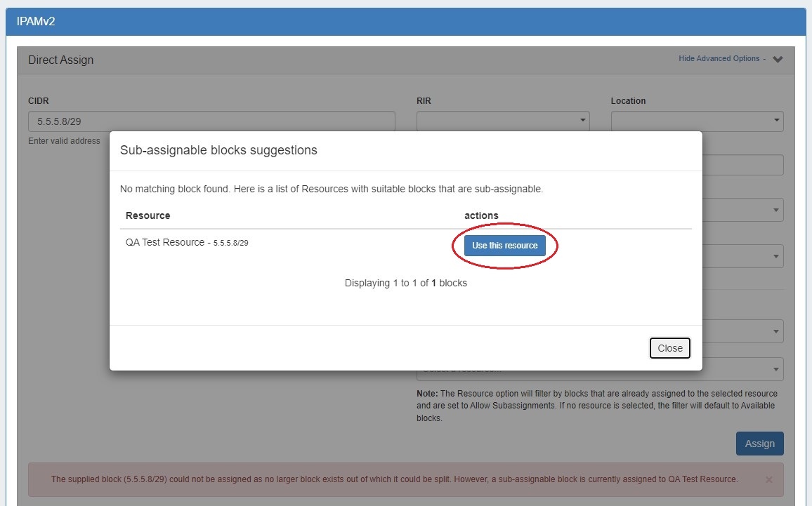Open the RIR dropdown
Screen dimensions: 812x506
502,121
